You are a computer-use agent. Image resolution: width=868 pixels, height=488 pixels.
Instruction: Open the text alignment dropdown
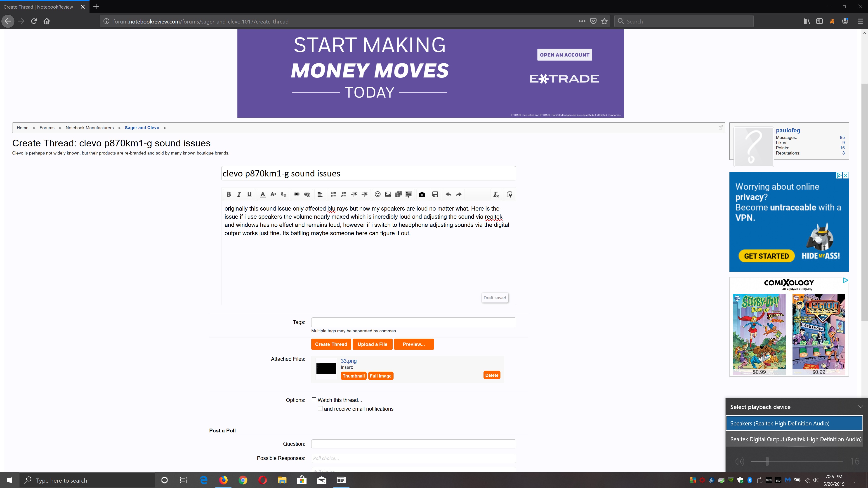(320, 194)
